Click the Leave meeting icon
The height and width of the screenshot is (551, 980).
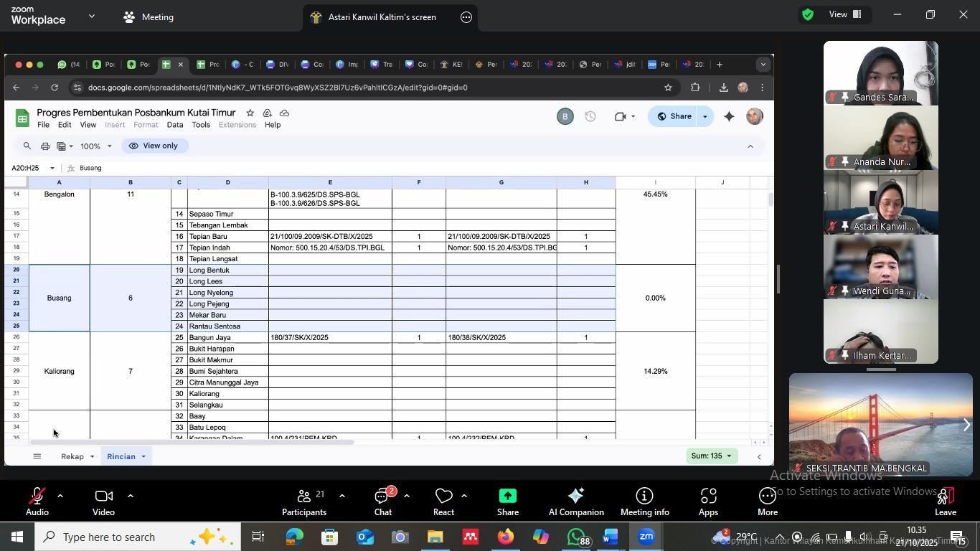[945, 501]
